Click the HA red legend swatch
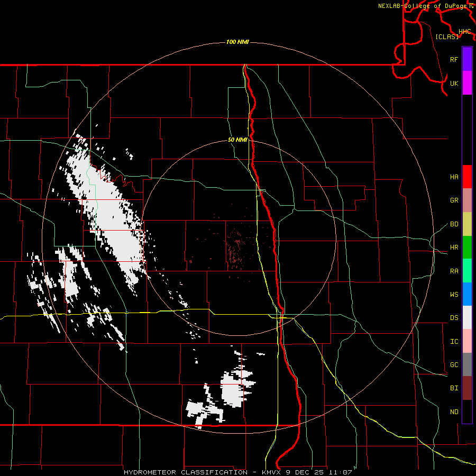The height and width of the screenshot is (476, 476). (467, 177)
